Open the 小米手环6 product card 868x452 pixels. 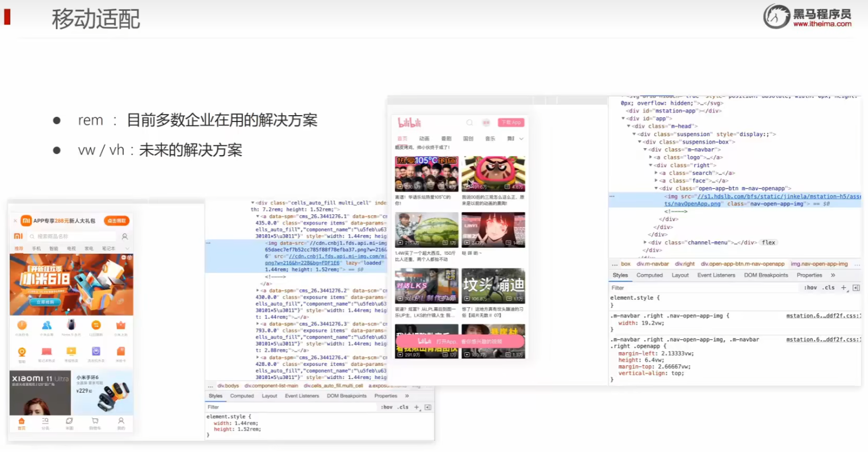click(103, 393)
